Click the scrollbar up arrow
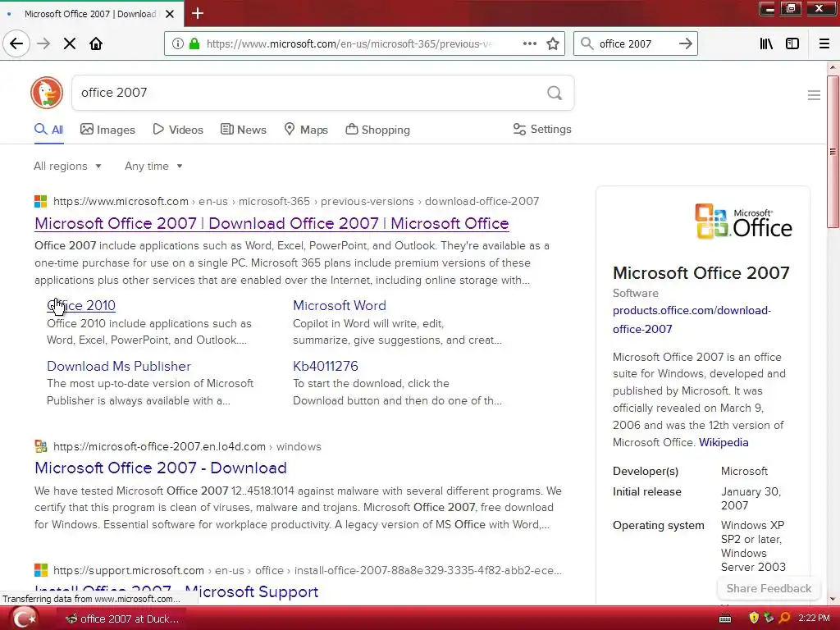This screenshot has height=630, width=840. pyautogui.click(x=833, y=67)
